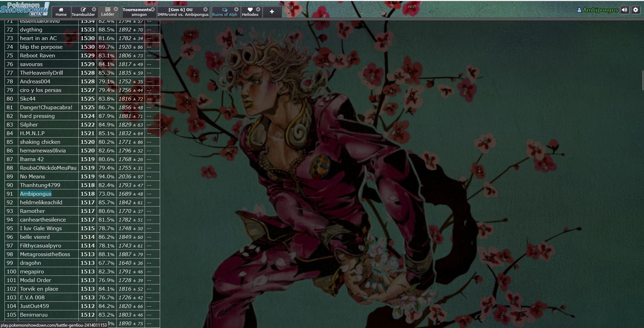Select player lhama 42
Viewport: 644px width, 328px height.
32,159
